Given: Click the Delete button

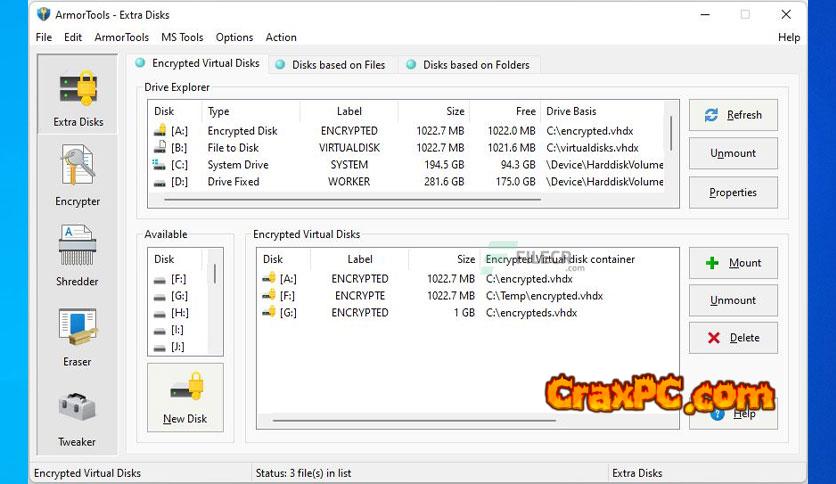Looking at the screenshot, I should [733, 337].
